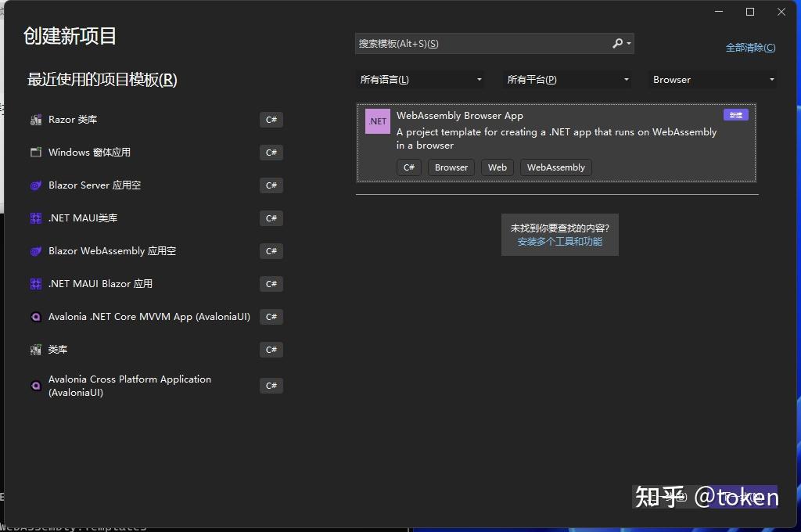801x532 pixels.
Task: Click the C# badge on .NET MAUI Blazor row
Action: point(271,284)
